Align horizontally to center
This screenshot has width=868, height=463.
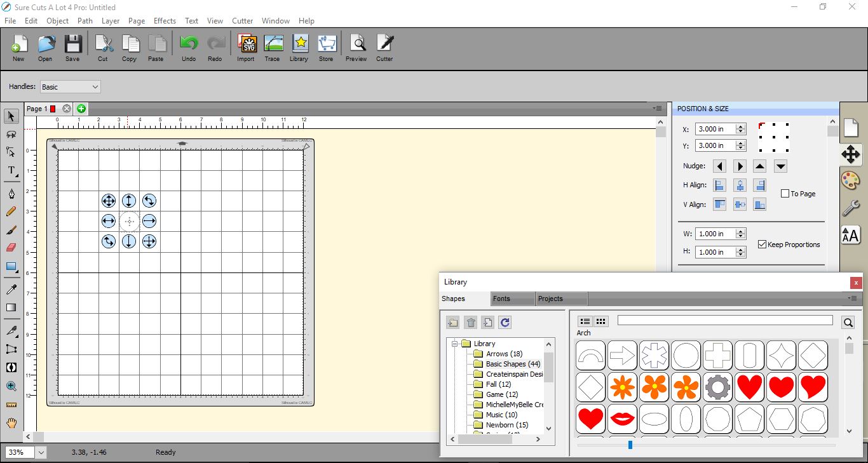pos(740,185)
